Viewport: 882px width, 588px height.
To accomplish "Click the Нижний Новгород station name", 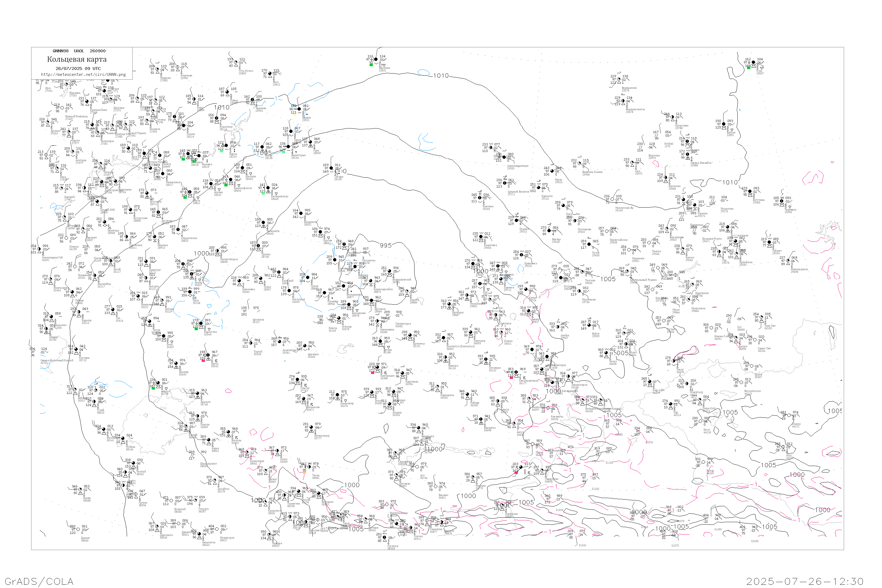I will (76, 117).
